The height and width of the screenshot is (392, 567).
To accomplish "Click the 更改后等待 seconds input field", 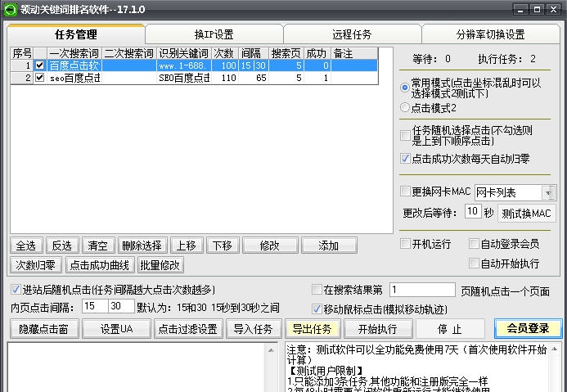I will coord(473,212).
